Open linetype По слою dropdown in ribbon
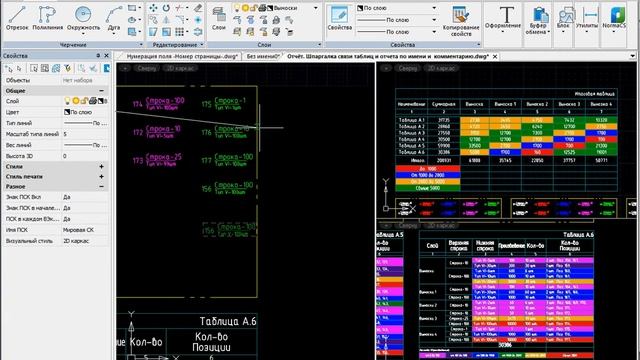 (433, 20)
